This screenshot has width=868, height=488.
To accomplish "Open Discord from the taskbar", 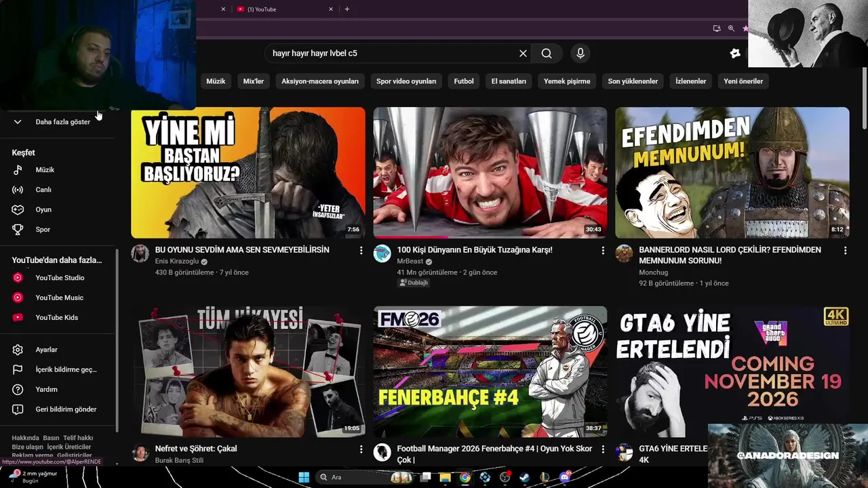I will 564,477.
